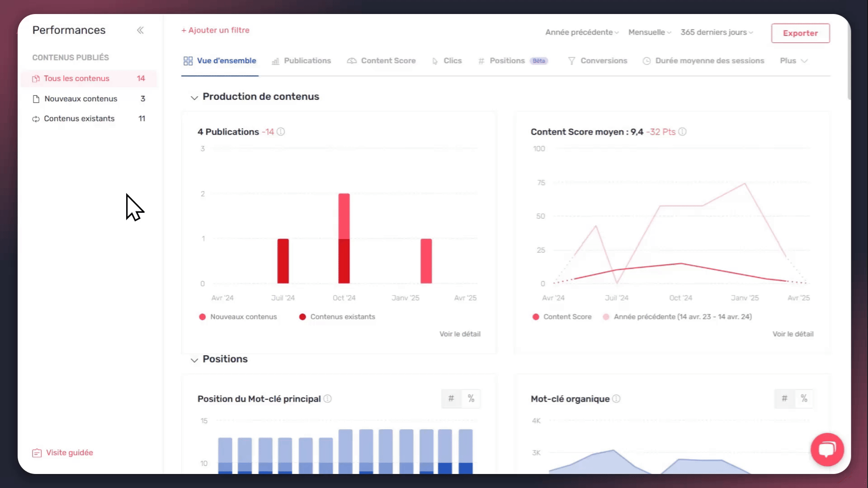
Task: Toggle Année précédente legend series
Action: click(677, 317)
